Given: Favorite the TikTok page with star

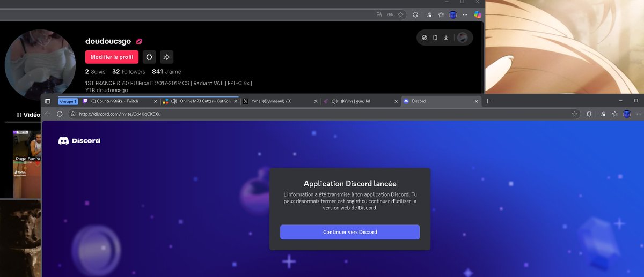Looking at the screenshot, I should coord(401,15).
